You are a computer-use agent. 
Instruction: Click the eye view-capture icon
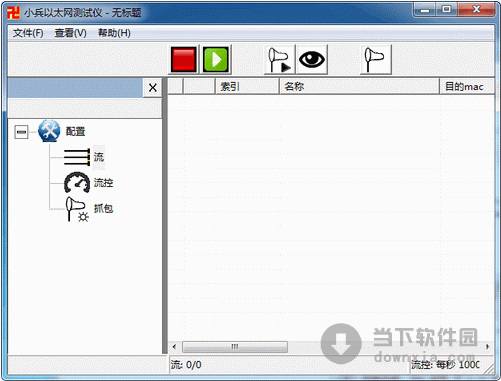coord(312,60)
